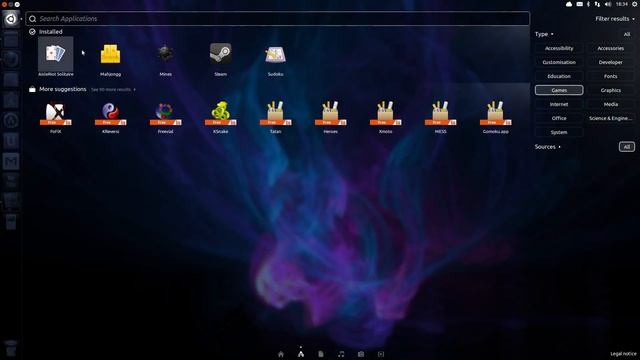
Task: Toggle the Customisation type filter
Action: tap(559, 62)
